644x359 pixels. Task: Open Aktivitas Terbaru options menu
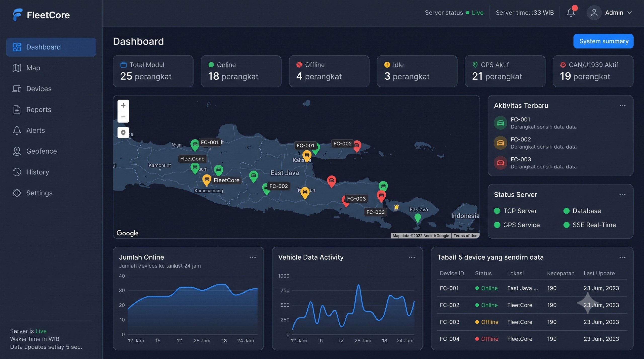coord(622,106)
